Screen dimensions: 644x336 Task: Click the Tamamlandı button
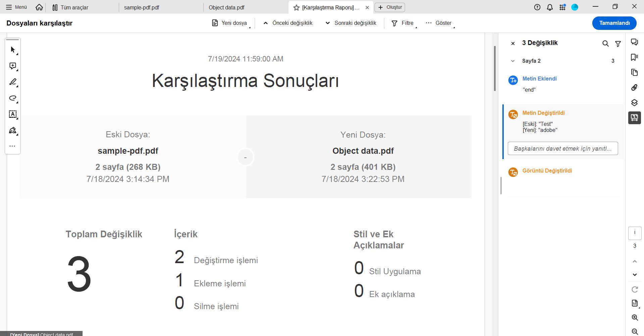[x=614, y=23]
